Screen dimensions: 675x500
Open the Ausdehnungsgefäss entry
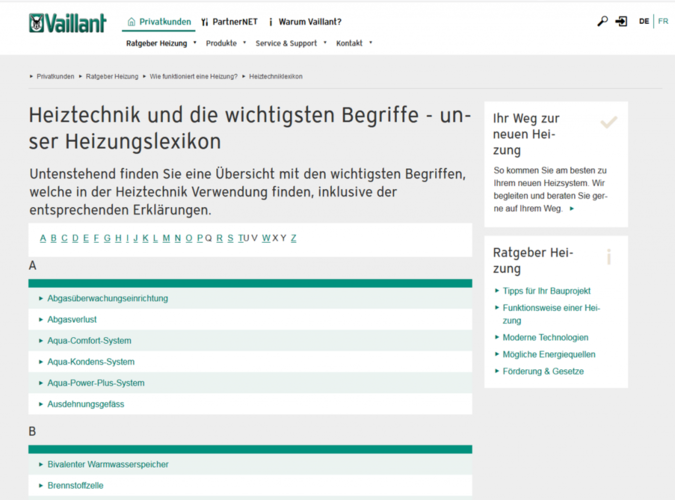[x=250, y=404]
